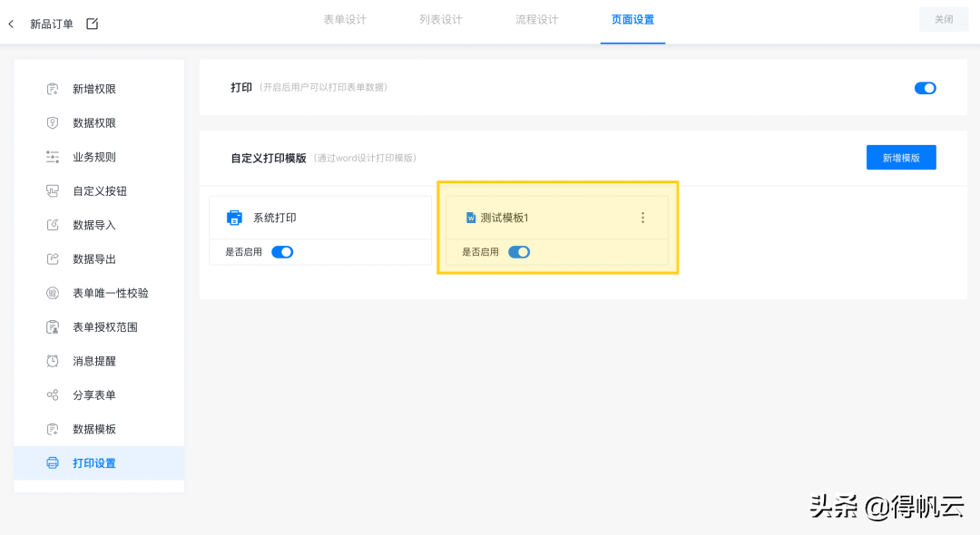Click the 数据权限 shield icon
This screenshot has height=535, width=980.
click(53, 123)
